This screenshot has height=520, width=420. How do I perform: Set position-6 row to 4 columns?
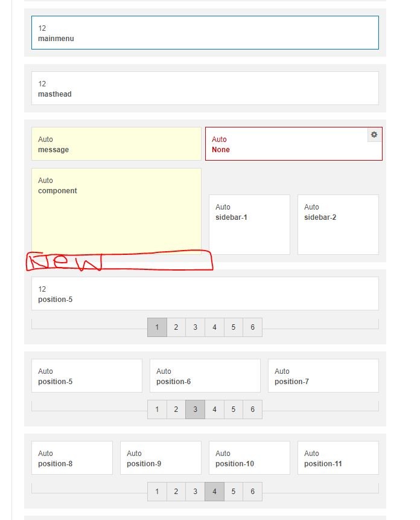coord(215,409)
